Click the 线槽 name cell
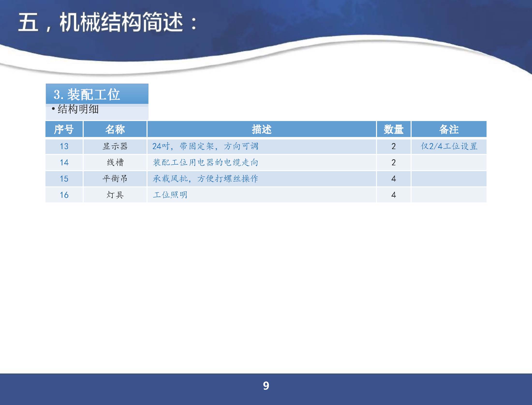 tap(115, 162)
